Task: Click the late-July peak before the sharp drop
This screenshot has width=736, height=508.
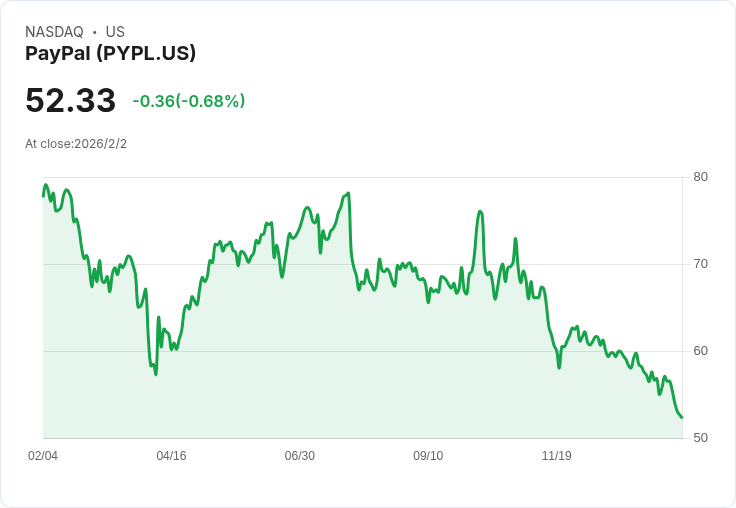Action: (348, 193)
